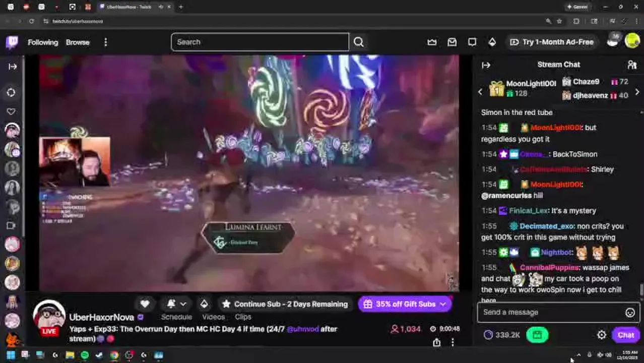Click Finical_Lex username in chat

pos(528,211)
